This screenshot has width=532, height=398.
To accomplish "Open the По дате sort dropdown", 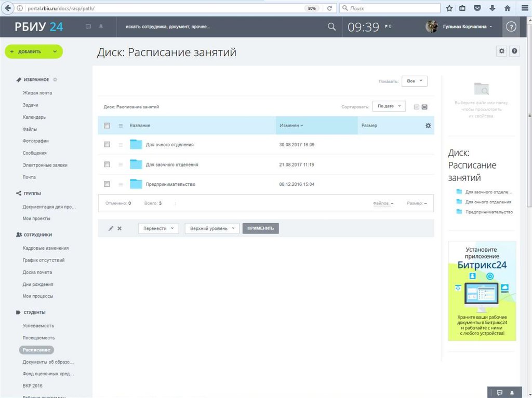I will (x=389, y=106).
